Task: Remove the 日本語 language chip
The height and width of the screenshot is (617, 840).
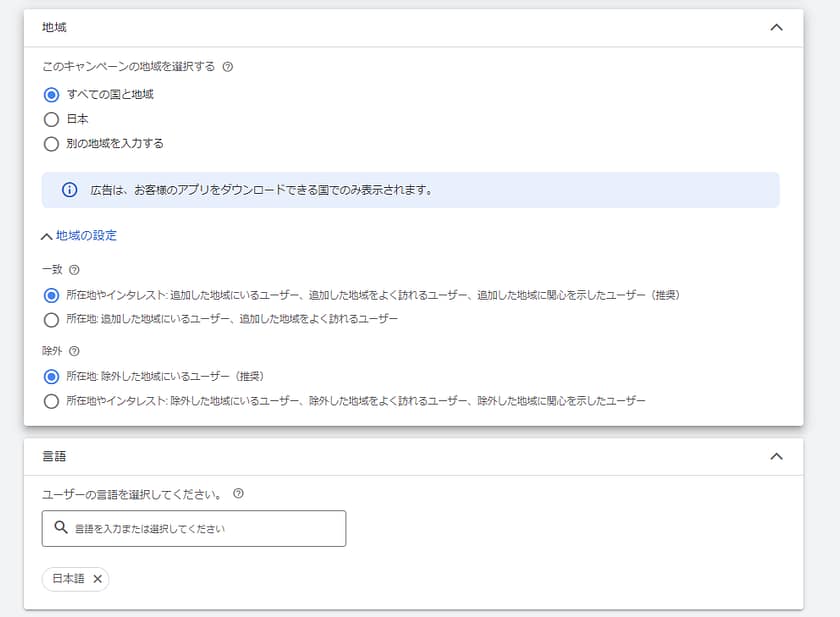Action: tap(97, 579)
